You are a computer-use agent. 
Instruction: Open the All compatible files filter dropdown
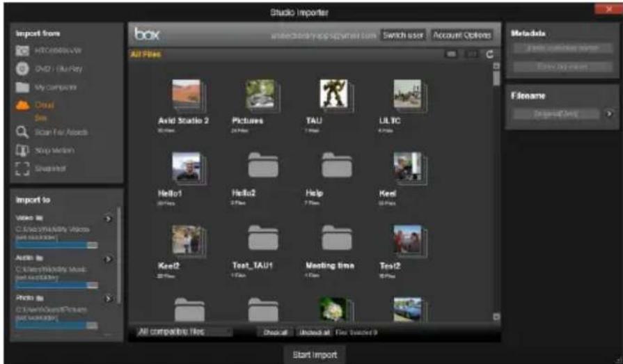coord(184,332)
